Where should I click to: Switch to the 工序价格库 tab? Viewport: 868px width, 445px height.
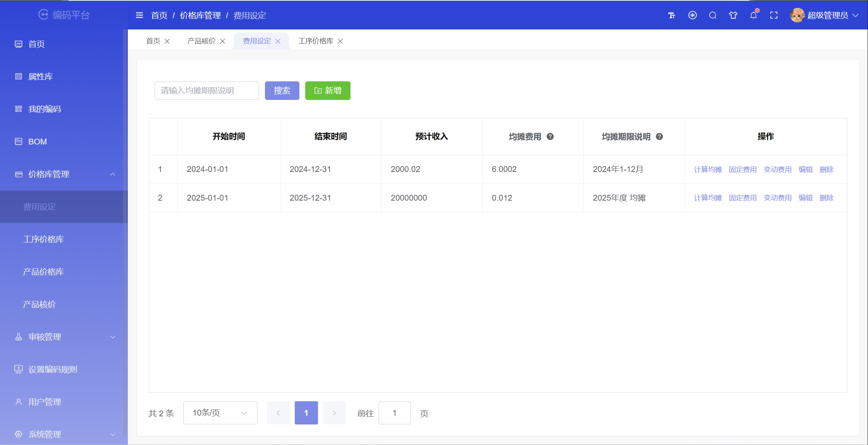(x=316, y=41)
